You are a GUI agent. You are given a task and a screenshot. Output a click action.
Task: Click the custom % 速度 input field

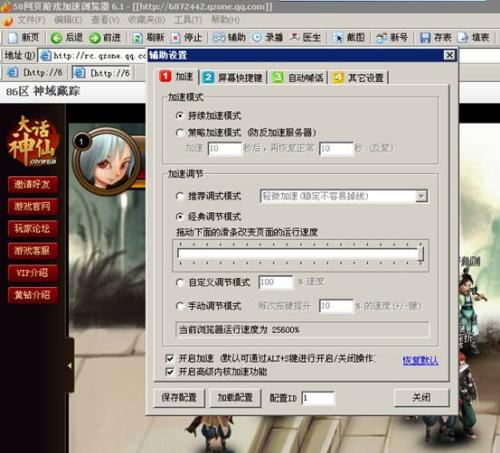[276, 282]
